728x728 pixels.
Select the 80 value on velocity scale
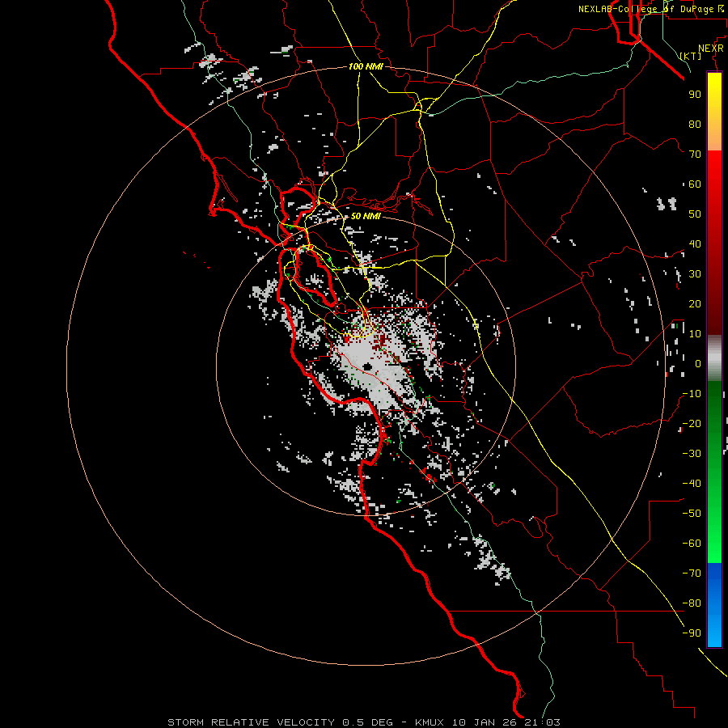(x=695, y=125)
